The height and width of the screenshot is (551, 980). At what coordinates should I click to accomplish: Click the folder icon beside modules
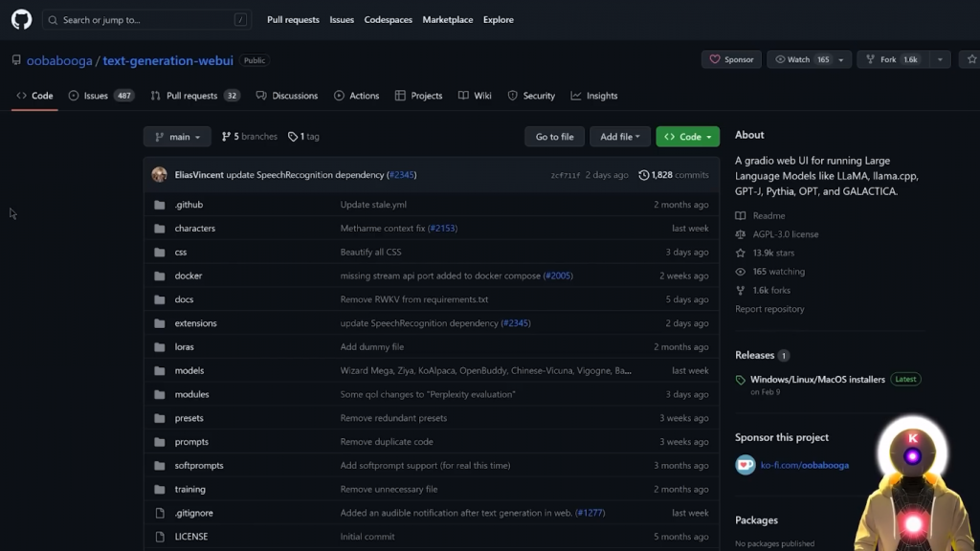pyautogui.click(x=160, y=395)
